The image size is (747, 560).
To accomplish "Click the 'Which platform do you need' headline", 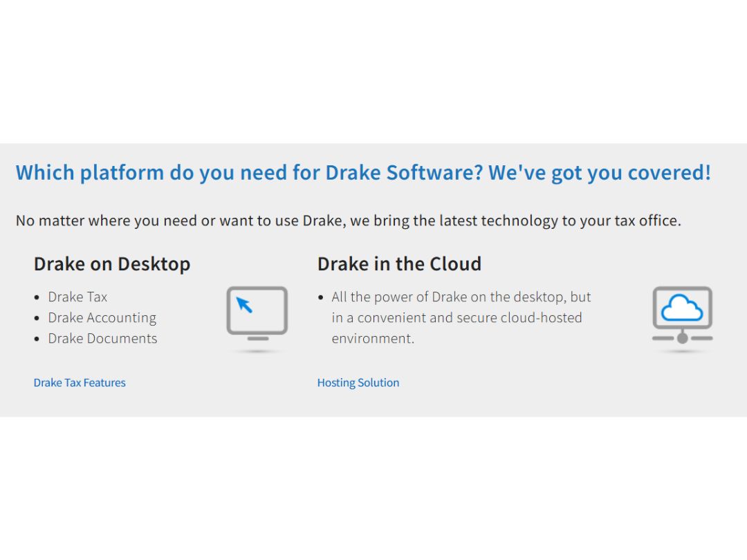I will point(363,173).
